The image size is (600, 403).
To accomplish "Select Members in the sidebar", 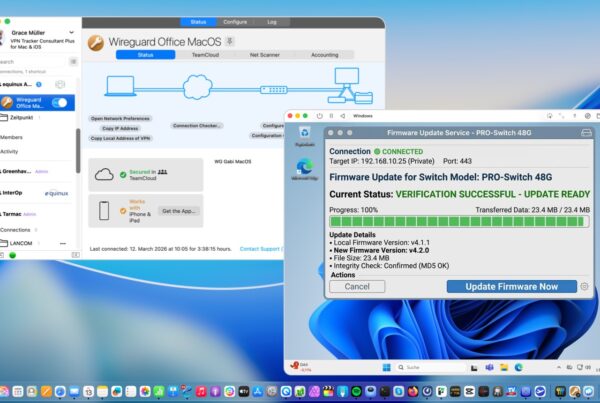I will point(11,137).
